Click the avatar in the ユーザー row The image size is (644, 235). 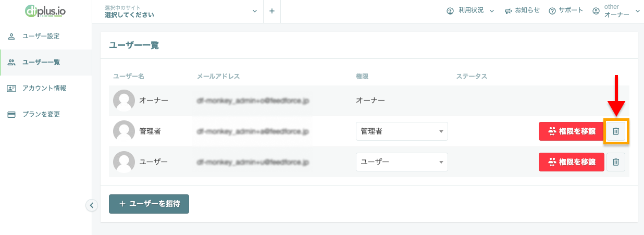coord(124,162)
